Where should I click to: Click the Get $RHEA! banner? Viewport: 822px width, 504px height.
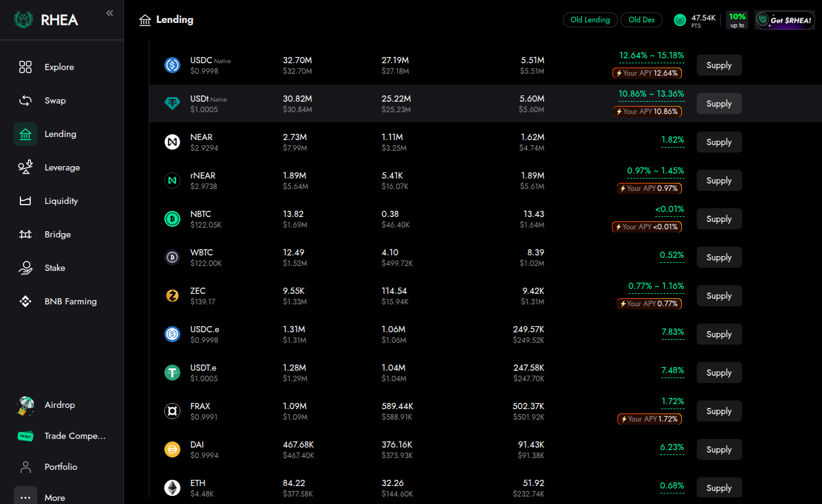(x=785, y=20)
